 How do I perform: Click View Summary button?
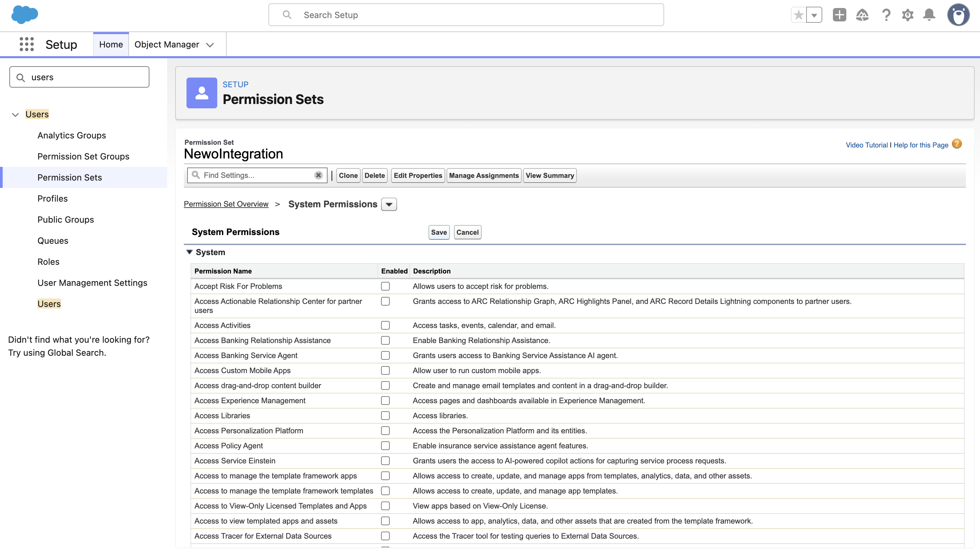coord(550,175)
